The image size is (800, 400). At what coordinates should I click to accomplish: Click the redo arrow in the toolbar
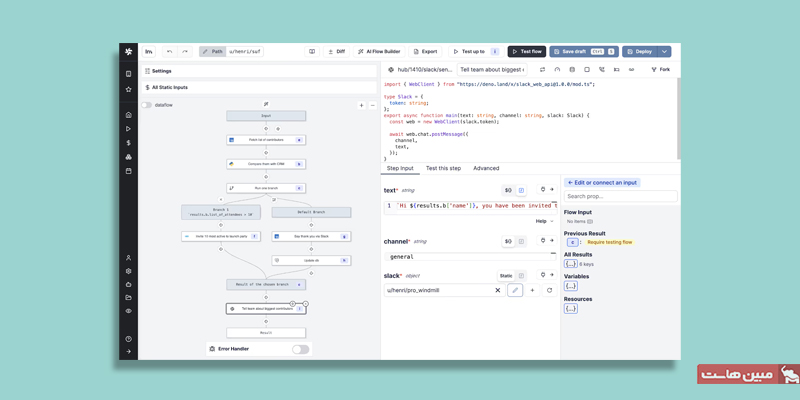coord(185,51)
